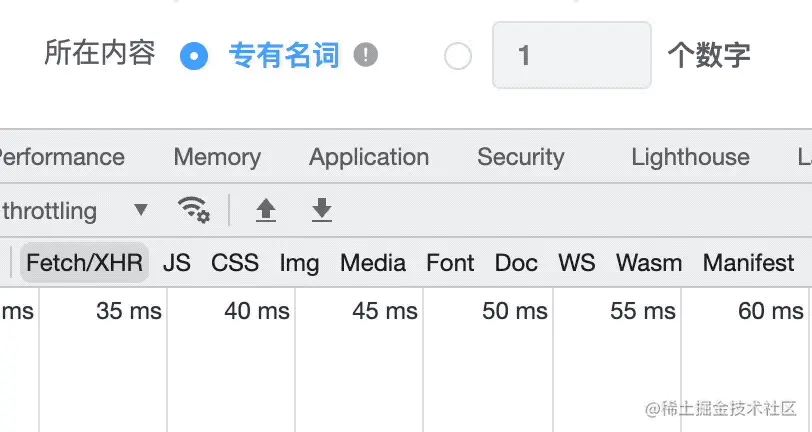Click the export HAR download icon
812x432 pixels.
[x=321, y=210]
